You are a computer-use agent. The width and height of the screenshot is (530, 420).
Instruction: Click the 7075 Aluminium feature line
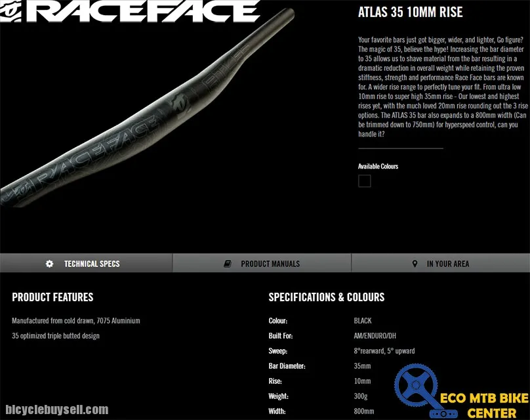click(x=75, y=321)
